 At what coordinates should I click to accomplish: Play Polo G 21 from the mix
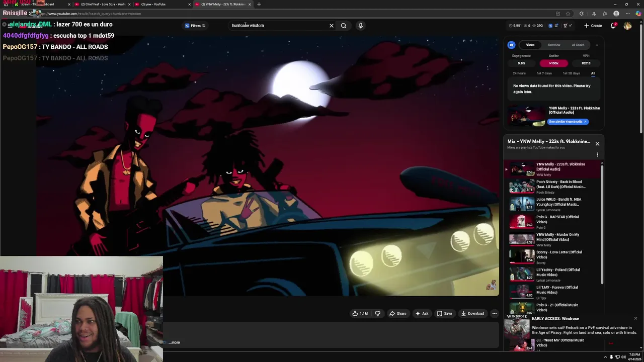click(x=553, y=308)
